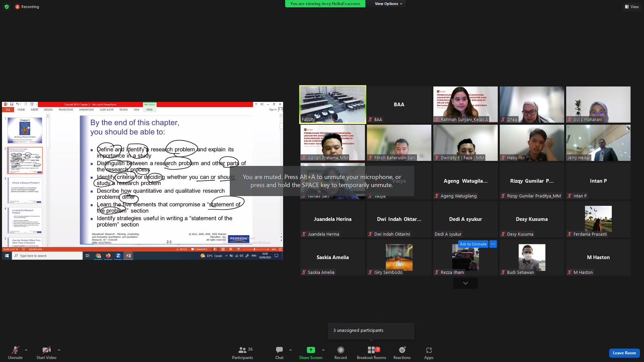The height and width of the screenshot is (362, 644).
Task: Select slide 3 What Is a Research Problem thumbnail
Action: click(x=25, y=191)
